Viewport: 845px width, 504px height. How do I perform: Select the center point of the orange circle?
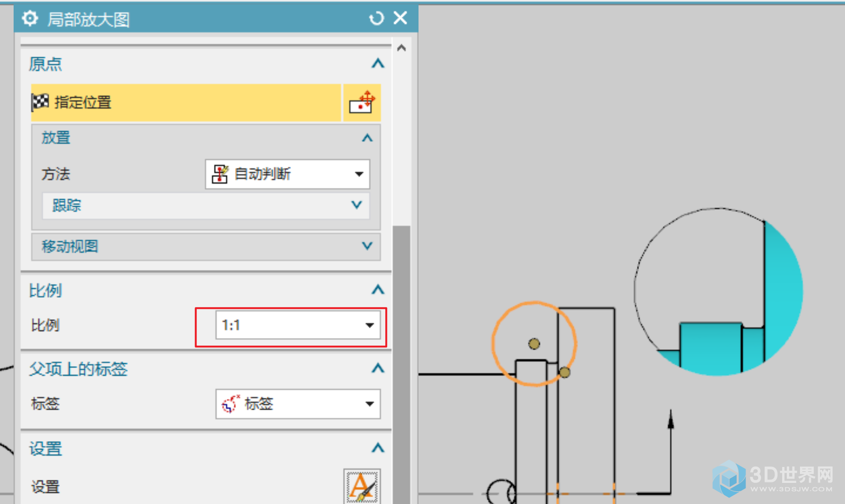(534, 344)
